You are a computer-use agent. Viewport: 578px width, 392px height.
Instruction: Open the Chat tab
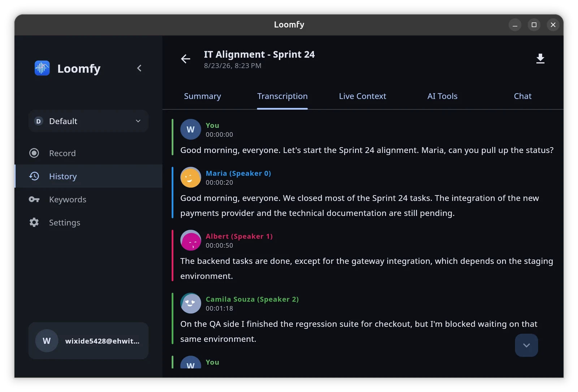522,96
